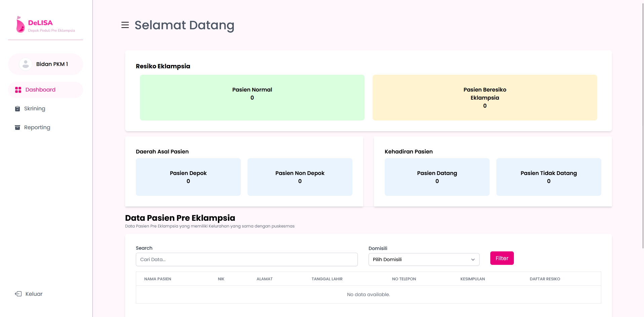Click the Selamat Datang heading

(184, 25)
